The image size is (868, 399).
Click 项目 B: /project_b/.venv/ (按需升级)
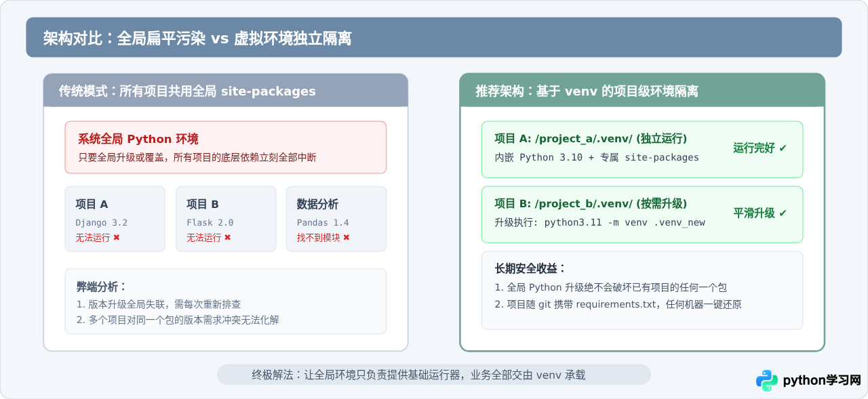coord(591,204)
